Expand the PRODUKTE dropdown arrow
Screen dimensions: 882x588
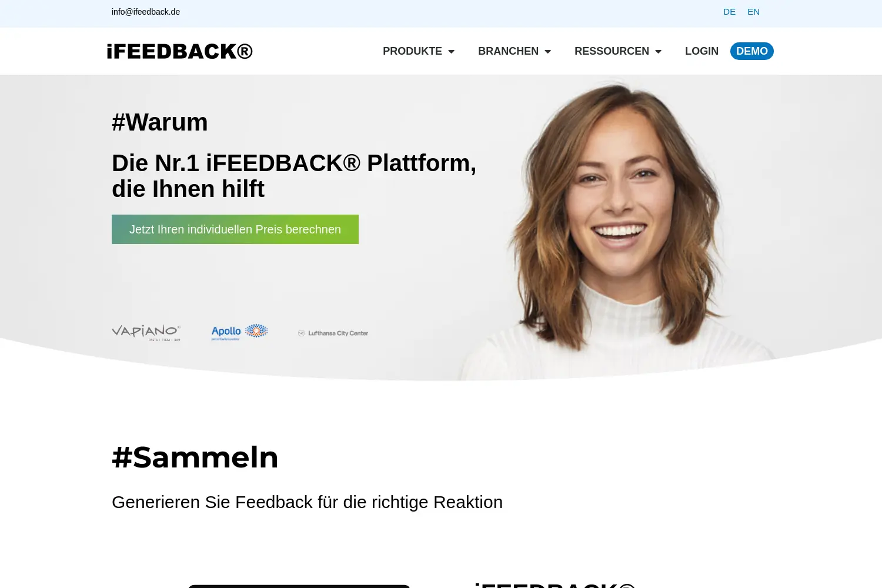[x=452, y=52]
